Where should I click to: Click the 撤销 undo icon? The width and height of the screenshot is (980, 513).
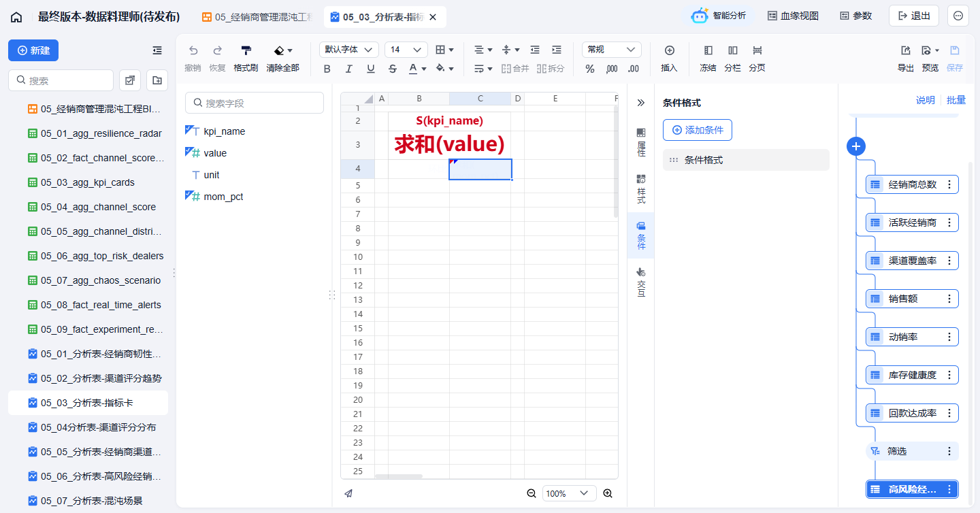pyautogui.click(x=193, y=50)
